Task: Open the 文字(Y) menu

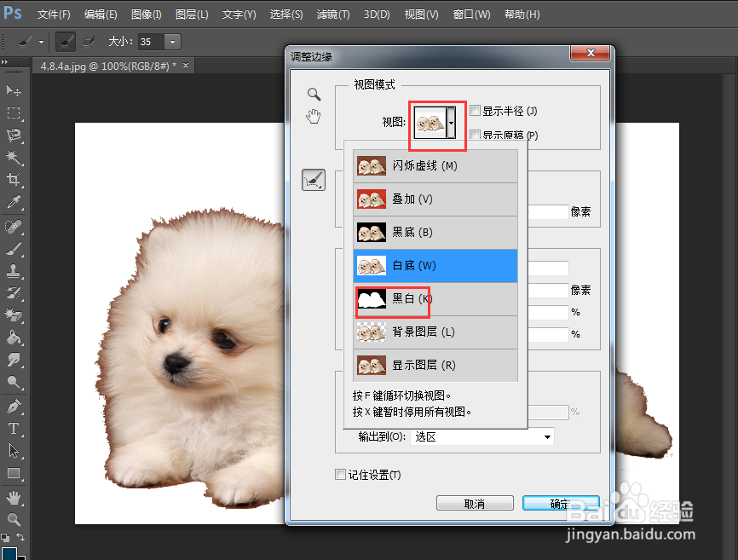Action: tap(239, 14)
